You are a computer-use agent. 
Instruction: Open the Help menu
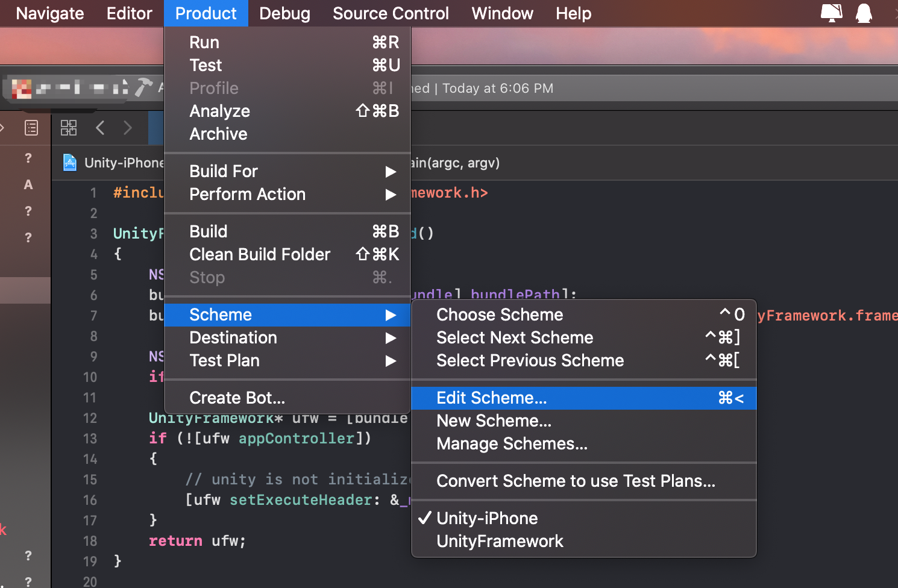[x=573, y=13]
